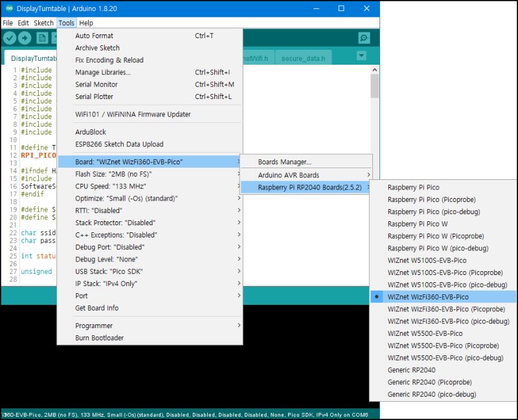
Task: Close the Tools menu in menu bar
Action: pos(67,23)
